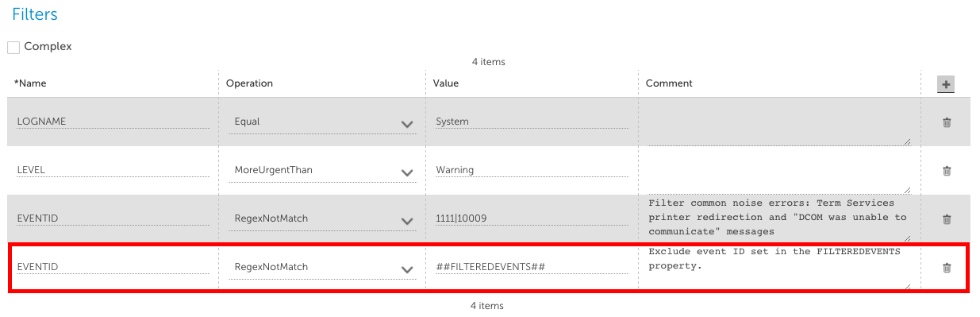Click the 1111|10009 value field
This screenshot has width=980, height=317.
coord(532,219)
